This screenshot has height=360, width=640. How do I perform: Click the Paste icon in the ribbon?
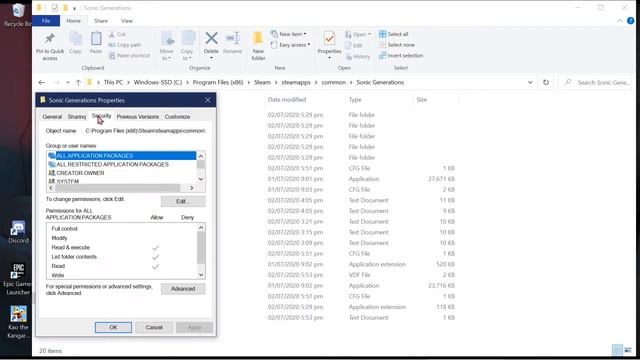96,39
